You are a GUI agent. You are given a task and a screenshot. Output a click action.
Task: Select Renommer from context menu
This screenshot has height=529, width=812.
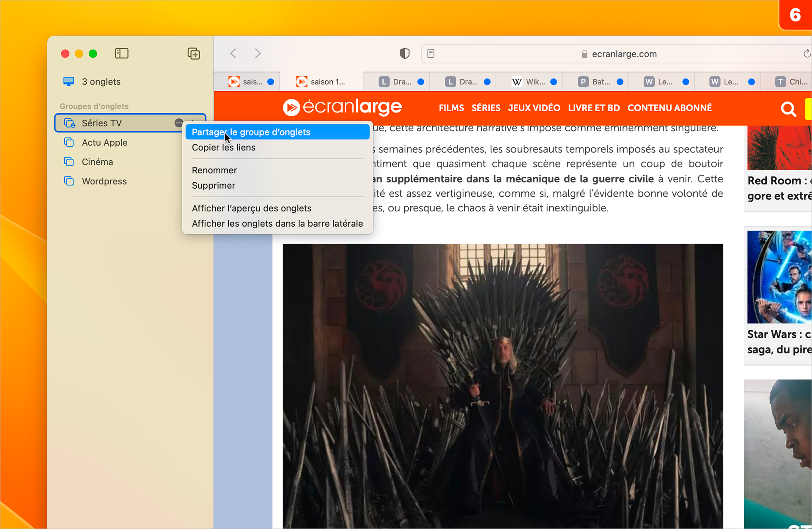click(214, 170)
